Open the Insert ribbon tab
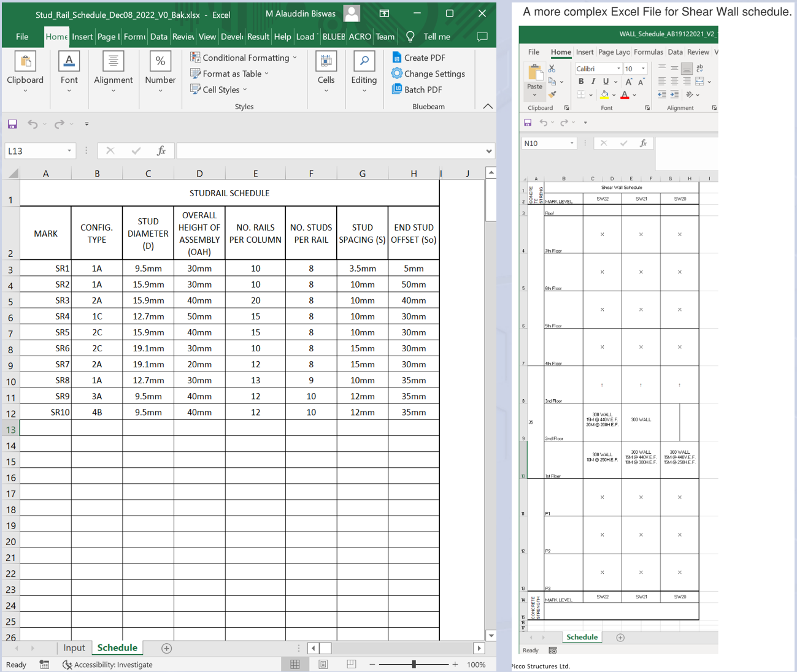 82,37
